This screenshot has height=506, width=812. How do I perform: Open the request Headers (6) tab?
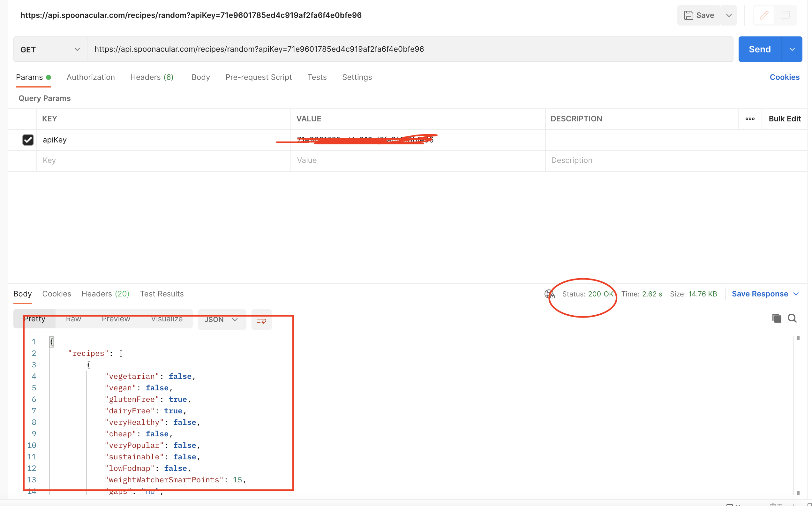click(152, 77)
